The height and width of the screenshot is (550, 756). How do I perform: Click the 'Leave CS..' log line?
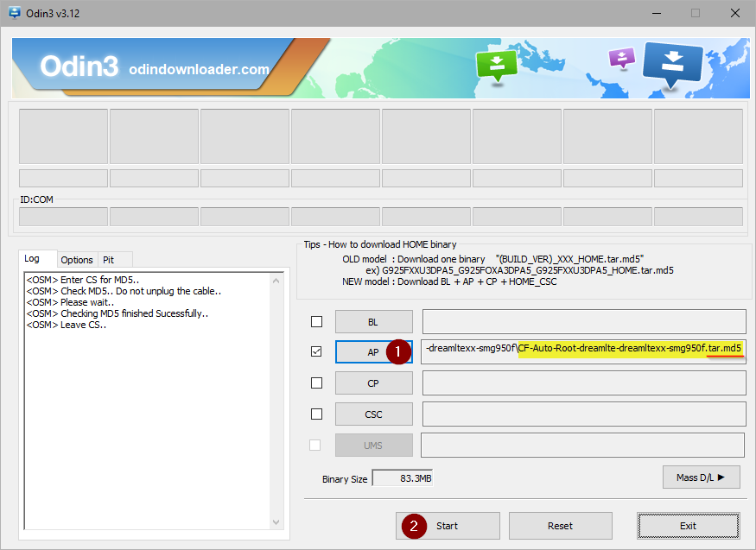(x=67, y=326)
